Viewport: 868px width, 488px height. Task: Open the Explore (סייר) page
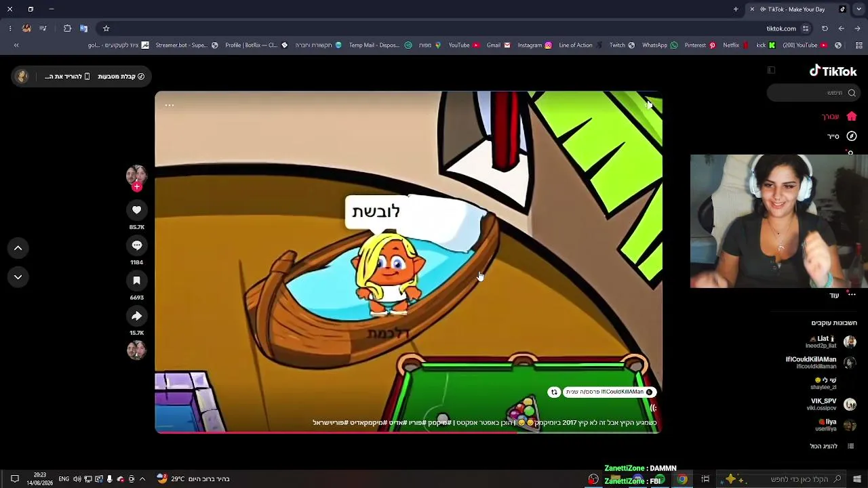pos(842,136)
